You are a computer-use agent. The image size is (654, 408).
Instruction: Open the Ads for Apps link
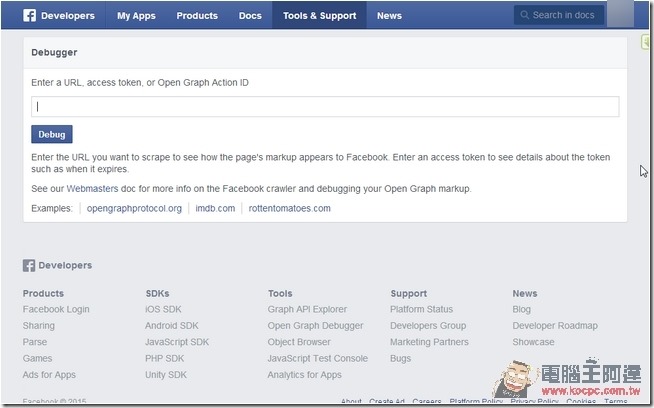[49, 375]
